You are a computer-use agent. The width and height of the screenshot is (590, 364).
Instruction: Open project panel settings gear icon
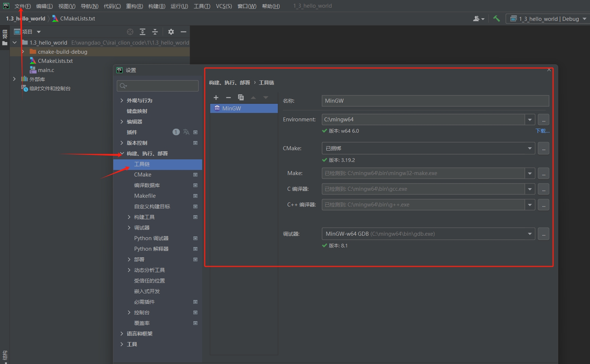pos(171,32)
